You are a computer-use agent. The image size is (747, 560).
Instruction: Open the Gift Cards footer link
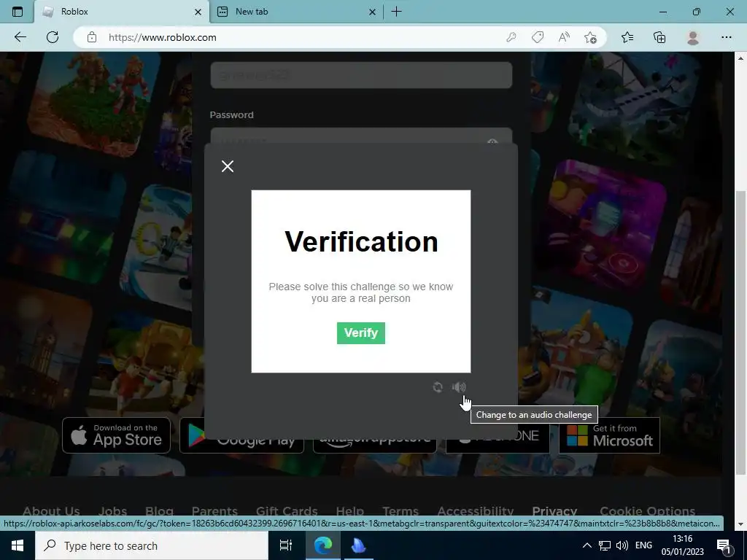286,511
